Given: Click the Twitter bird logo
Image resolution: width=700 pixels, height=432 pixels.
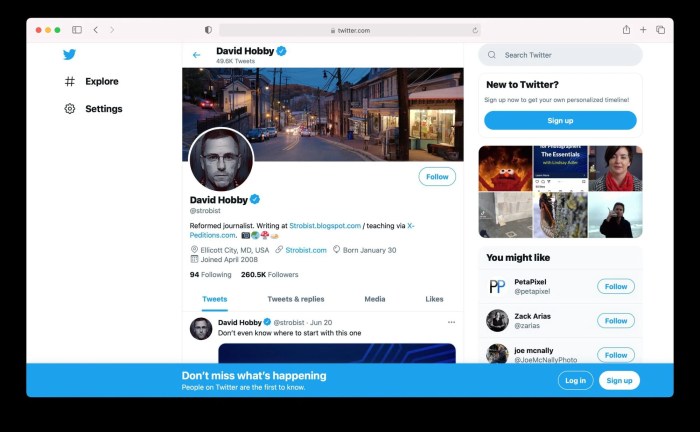Looking at the screenshot, I should pyautogui.click(x=69, y=54).
